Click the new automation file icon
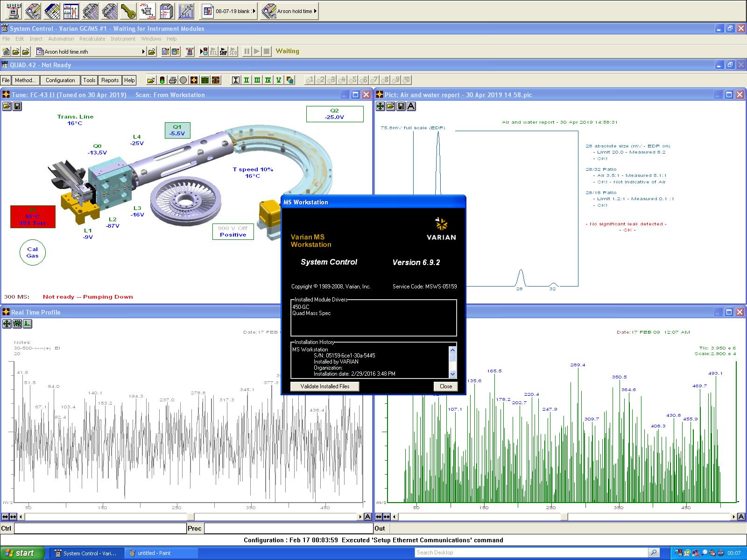Viewport: 747px width, 560px height. click(x=6, y=51)
